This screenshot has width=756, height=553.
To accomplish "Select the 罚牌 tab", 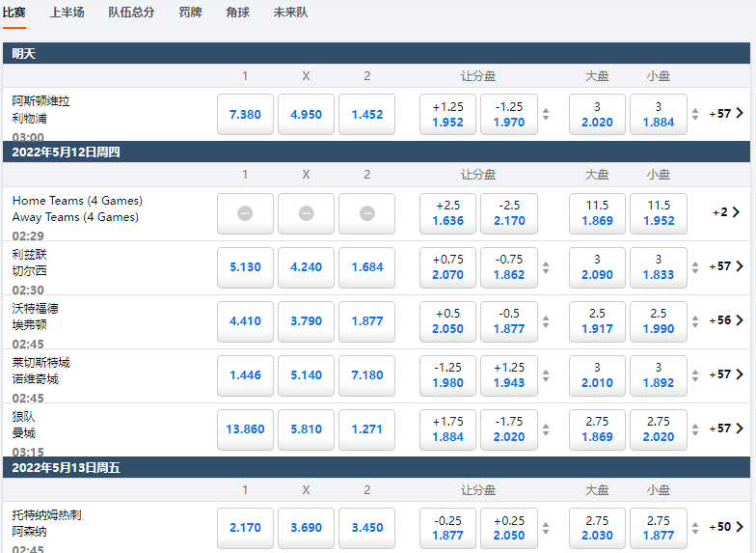I will coord(190,13).
